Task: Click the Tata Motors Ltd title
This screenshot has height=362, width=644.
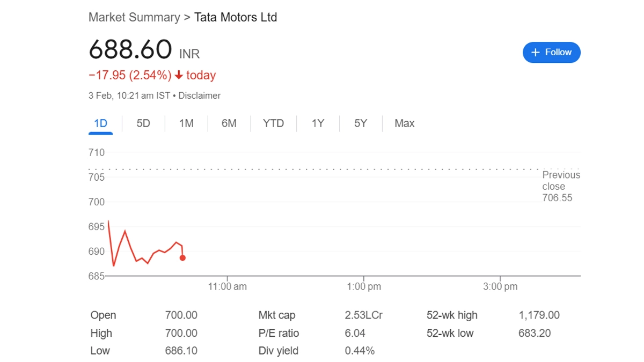Action: click(236, 17)
